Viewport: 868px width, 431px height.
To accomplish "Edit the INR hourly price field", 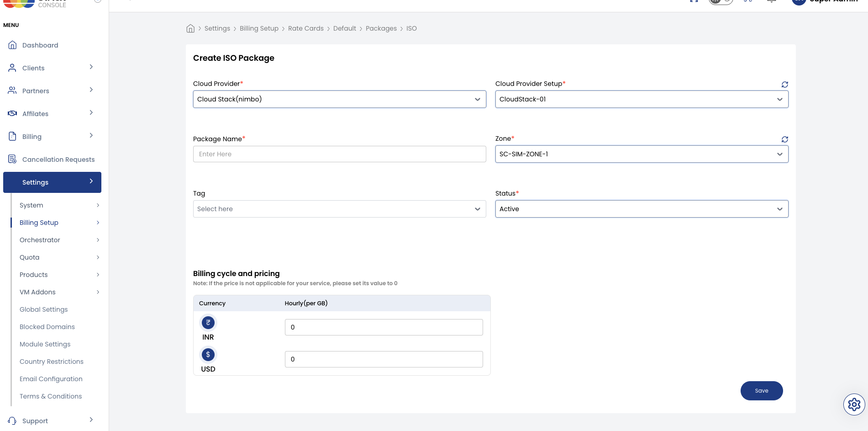I will (x=384, y=327).
